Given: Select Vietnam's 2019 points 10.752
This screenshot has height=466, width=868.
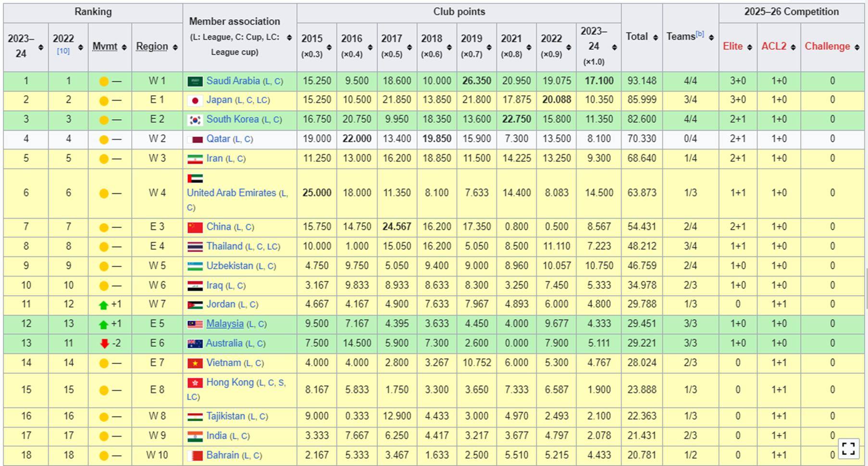Looking at the screenshot, I should 477,363.
